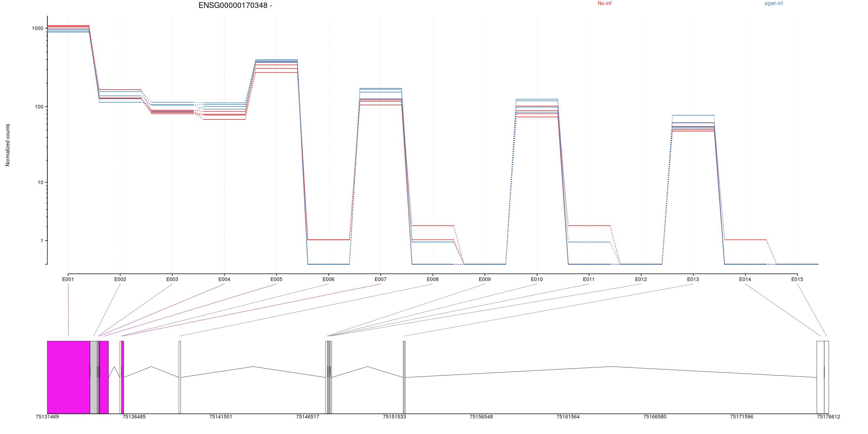The width and height of the screenshot is (868, 434).
Task: Click genomic coordinate 75141501
Action: click(x=221, y=417)
